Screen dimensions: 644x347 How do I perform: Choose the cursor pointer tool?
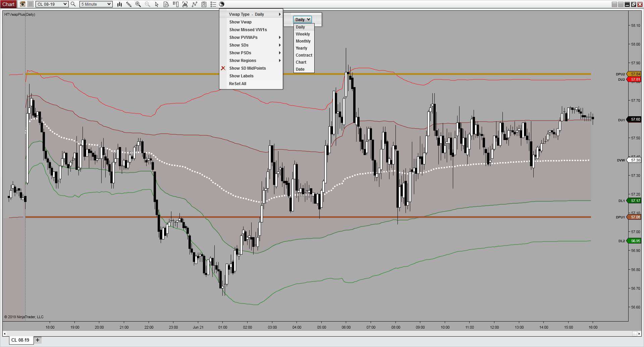click(x=157, y=4)
